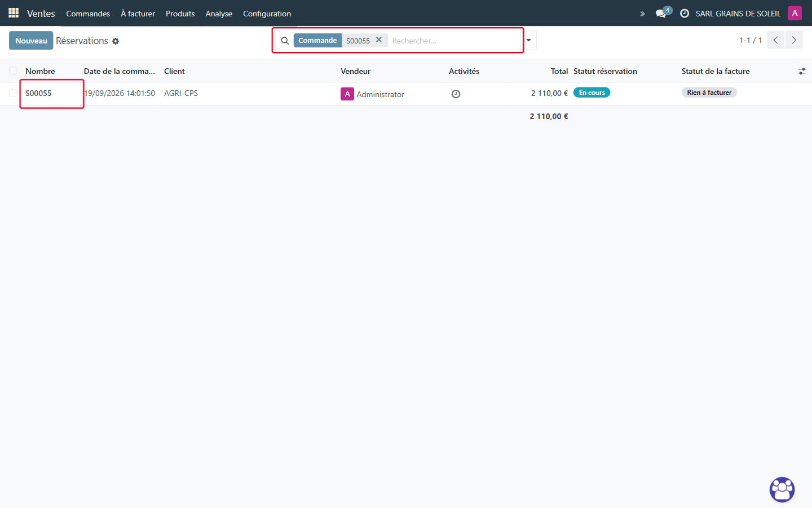Click SARL GRAINS DE SOLEIL company name
The height and width of the screenshot is (508, 812).
[x=738, y=14]
